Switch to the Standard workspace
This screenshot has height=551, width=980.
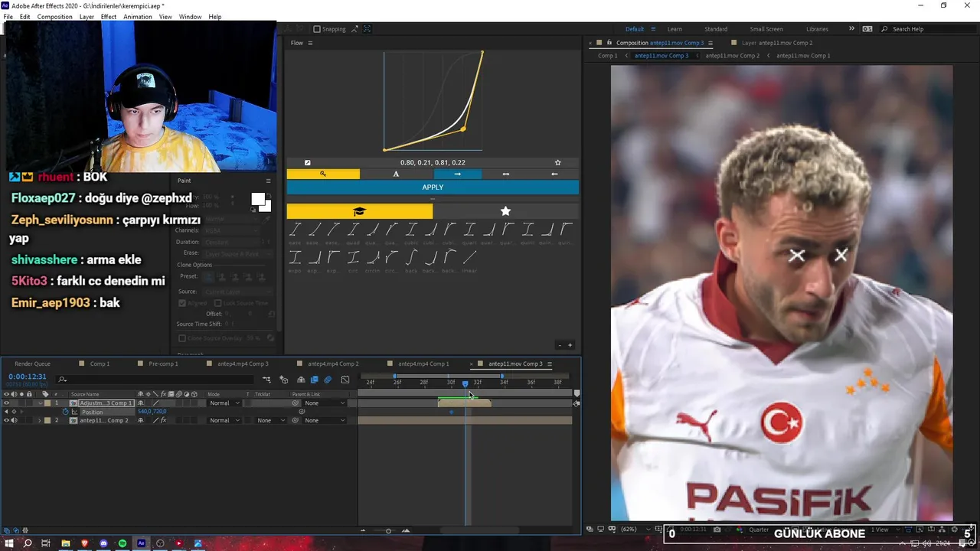[716, 29]
